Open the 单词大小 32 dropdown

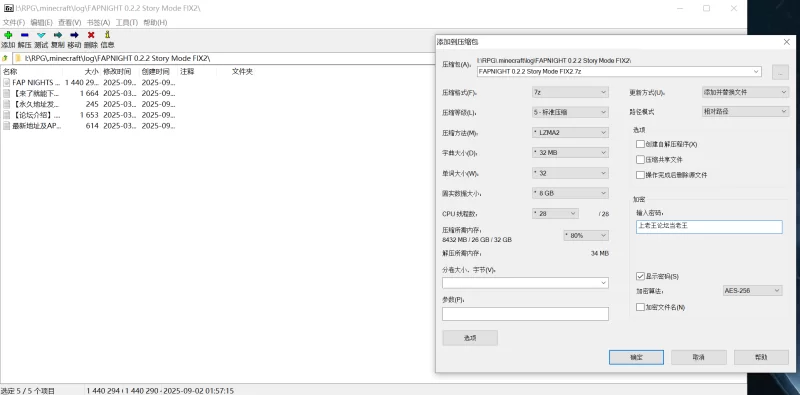570,173
